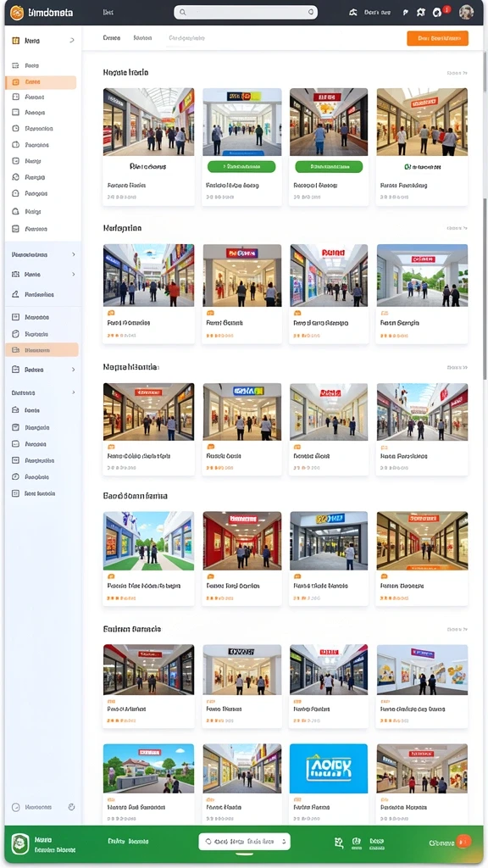Viewport: 488px width, 868px height.
Task: Select the highlighted orange sidebar item near top
Action: pyautogui.click(x=41, y=82)
